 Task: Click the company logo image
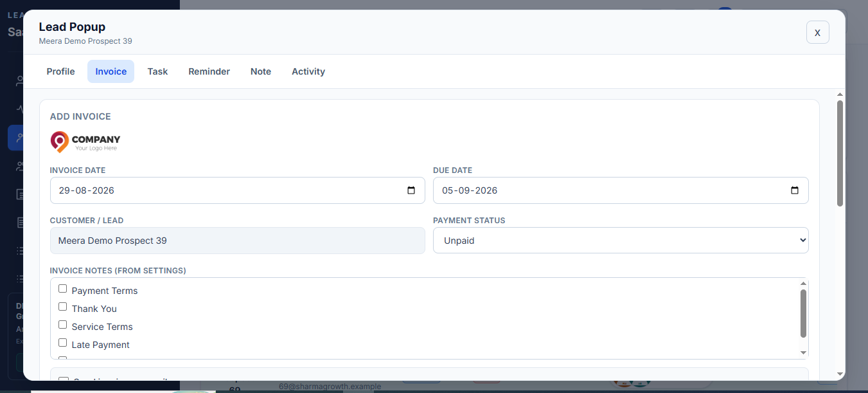coord(85,142)
